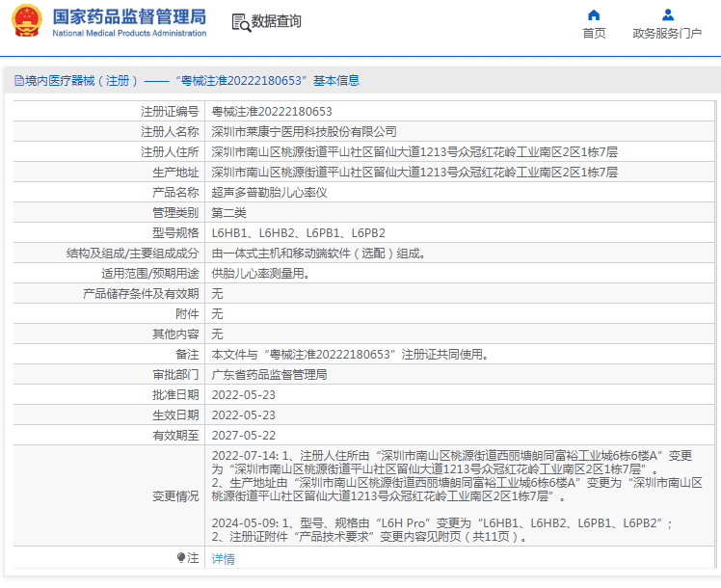Screen dimensions: 721x588
Task: Click the document icon before 境内医疗器械
Action: point(19,81)
